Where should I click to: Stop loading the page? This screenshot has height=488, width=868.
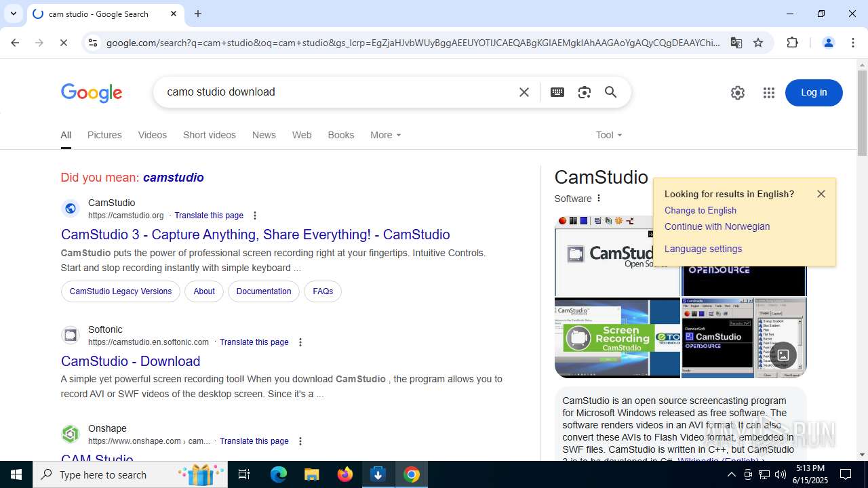[63, 43]
